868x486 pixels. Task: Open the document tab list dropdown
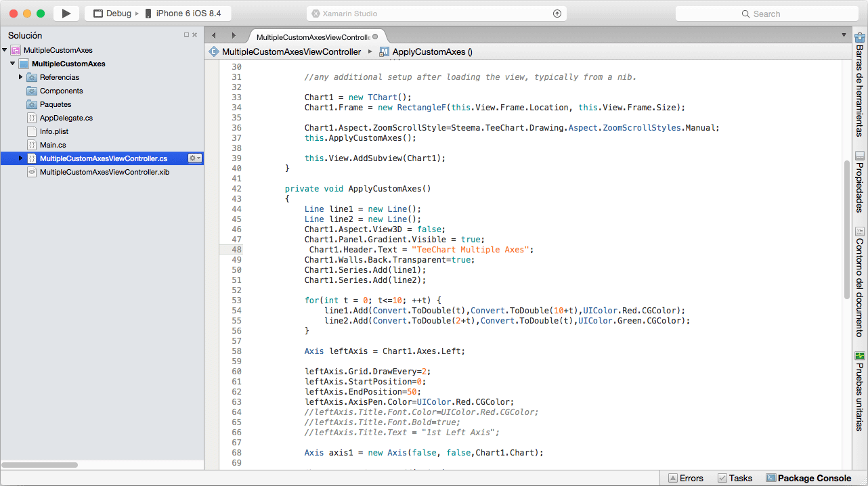click(844, 35)
